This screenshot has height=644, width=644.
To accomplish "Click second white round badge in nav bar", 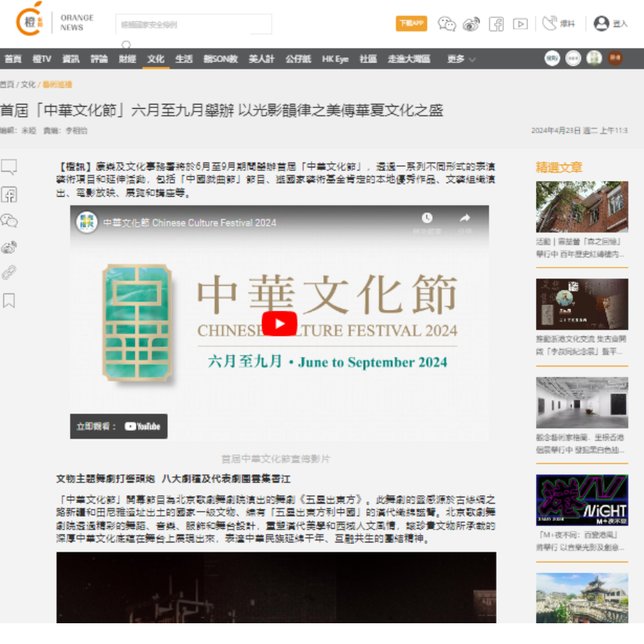I will tap(573, 59).
